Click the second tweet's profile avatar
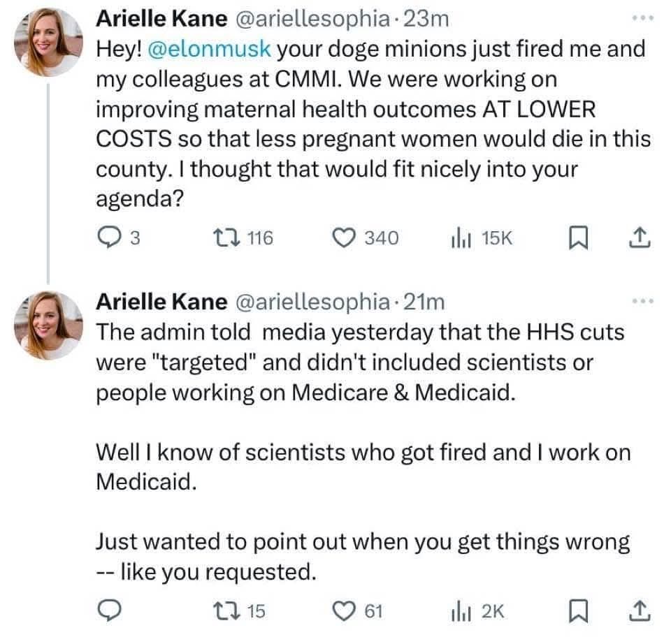 tap(48, 323)
